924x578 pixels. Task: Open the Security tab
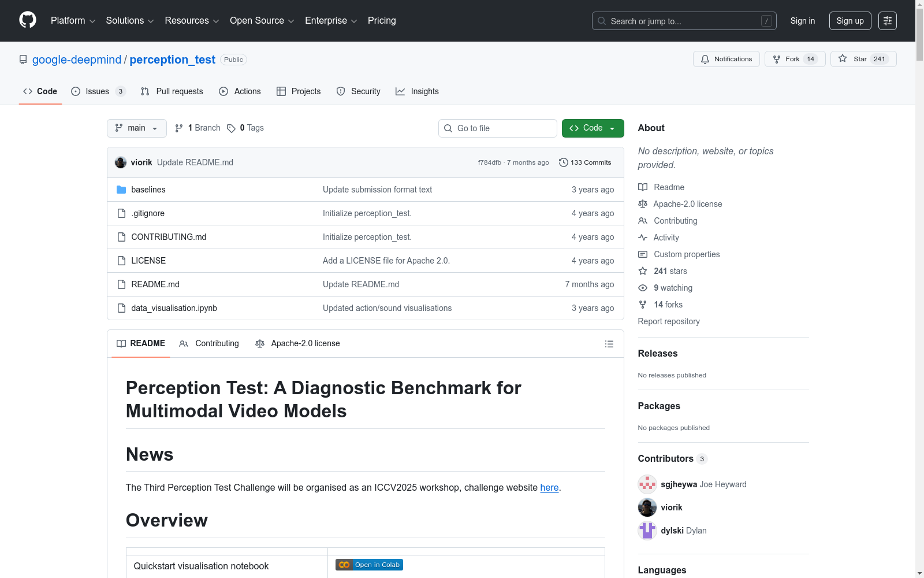(358, 91)
